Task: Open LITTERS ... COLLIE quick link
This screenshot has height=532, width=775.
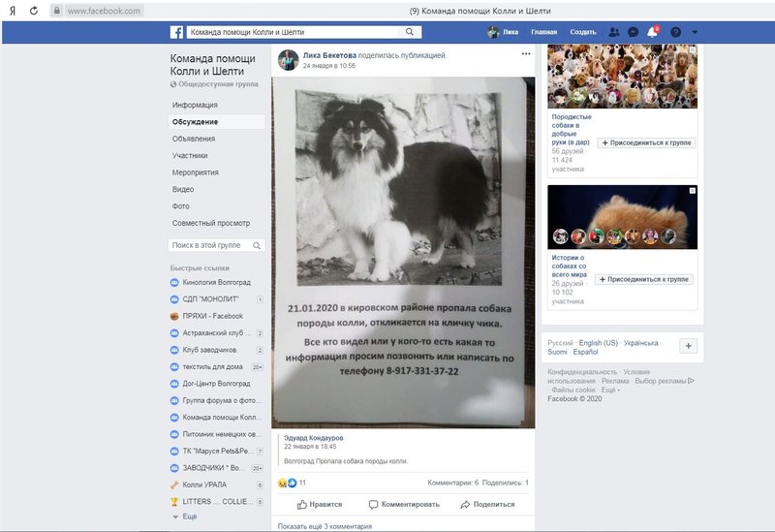Action: [x=217, y=501]
